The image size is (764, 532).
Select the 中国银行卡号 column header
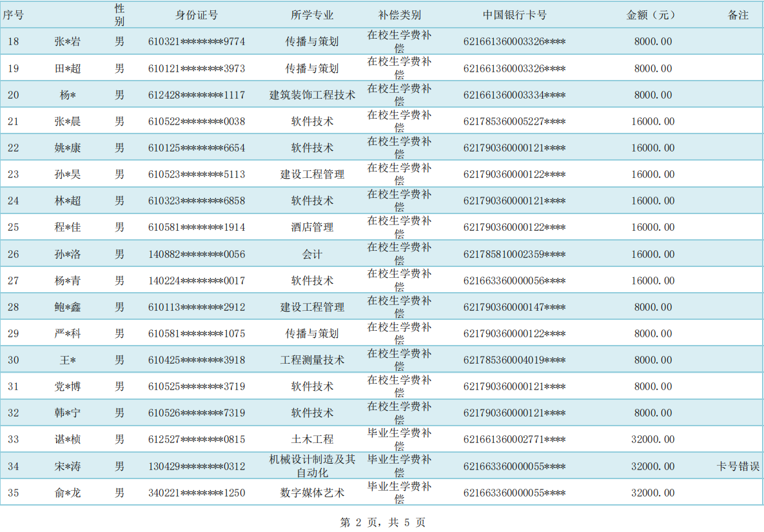pyautogui.click(x=514, y=15)
